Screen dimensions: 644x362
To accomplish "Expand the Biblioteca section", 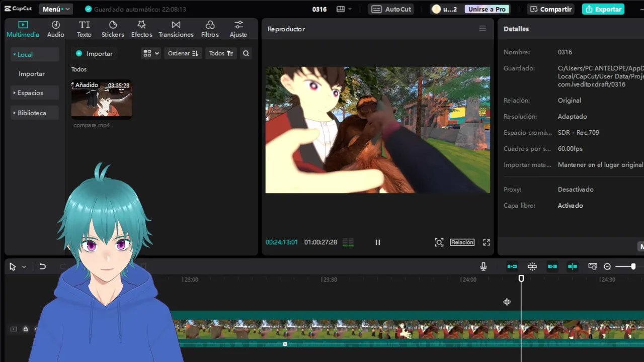I will 34,113.
